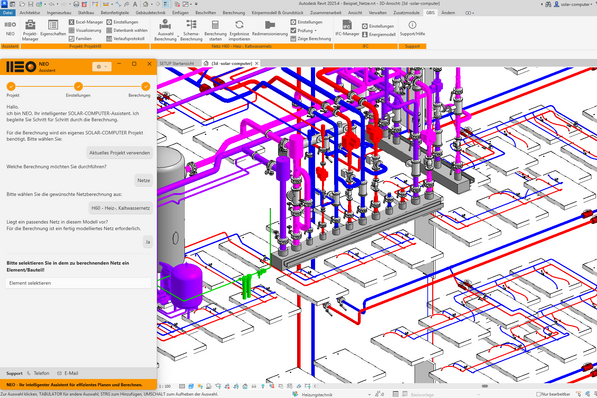Switch to the Zusatzmodule ribbon tab
597x398 pixels.
coord(406,13)
